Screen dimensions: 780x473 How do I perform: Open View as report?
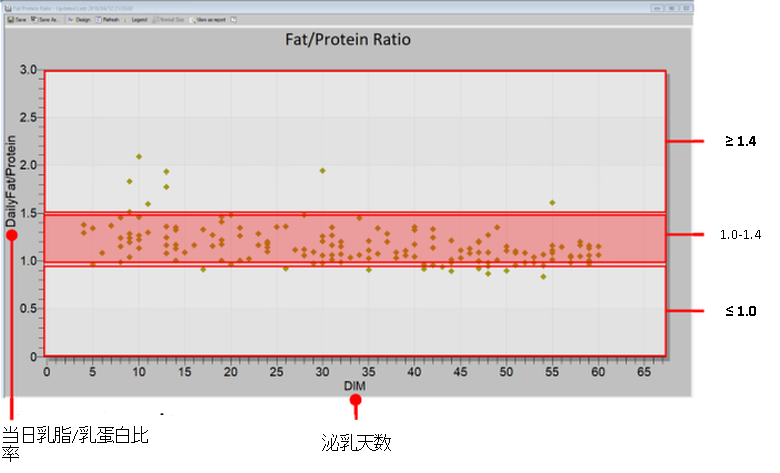coord(211,18)
